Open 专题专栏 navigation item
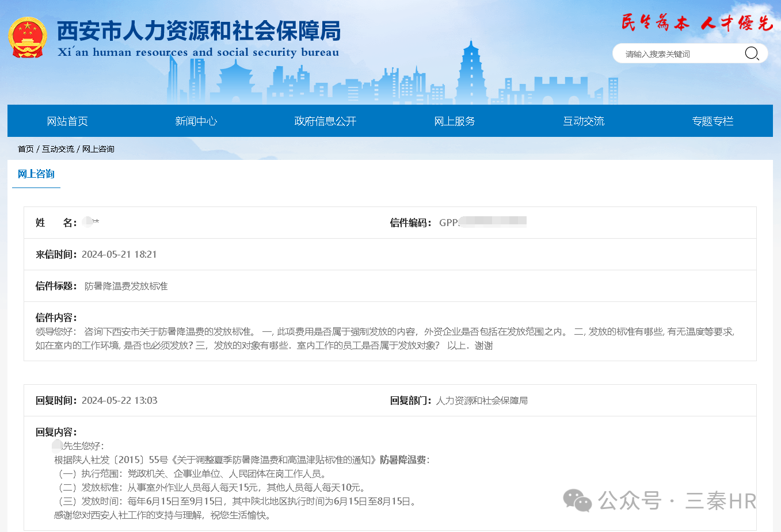This screenshot has height=532, width=781. (x=713, y=121)
